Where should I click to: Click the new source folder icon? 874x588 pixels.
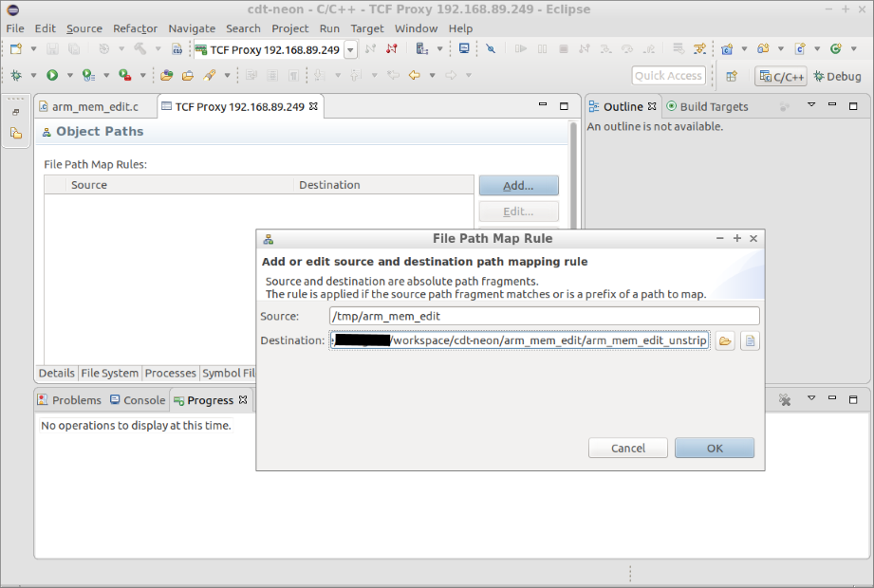pos(763,49)
